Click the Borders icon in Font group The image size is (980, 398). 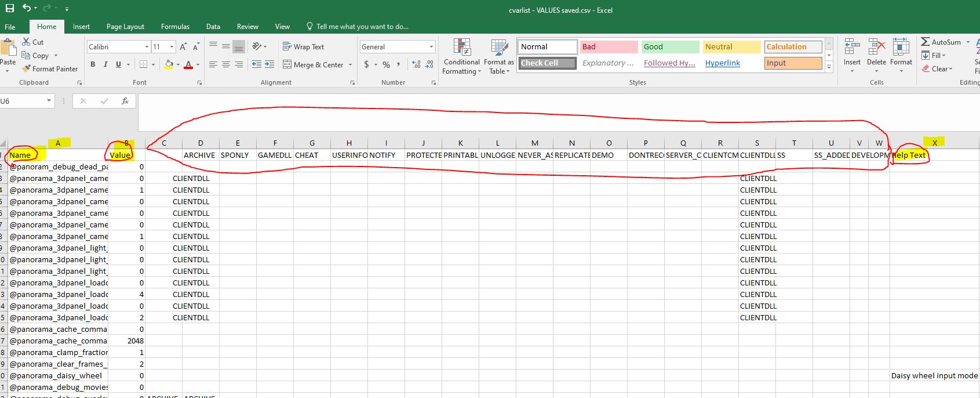point(143,64)
